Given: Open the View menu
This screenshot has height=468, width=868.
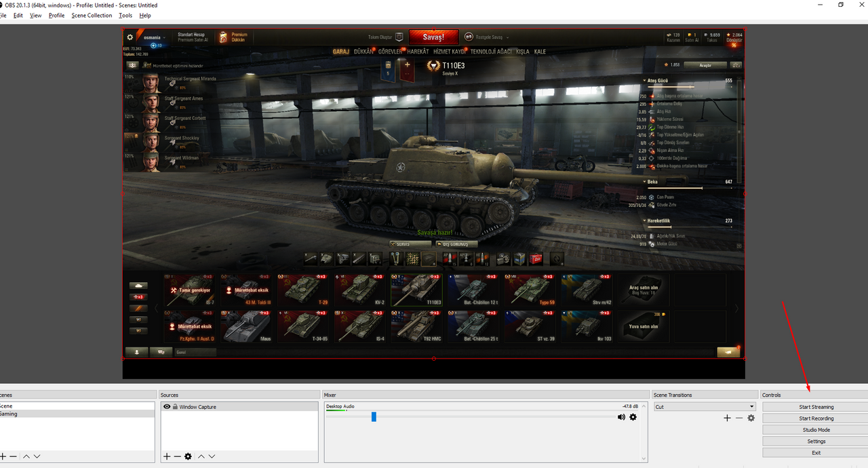Looking at the screenshot, I should 35,15.
